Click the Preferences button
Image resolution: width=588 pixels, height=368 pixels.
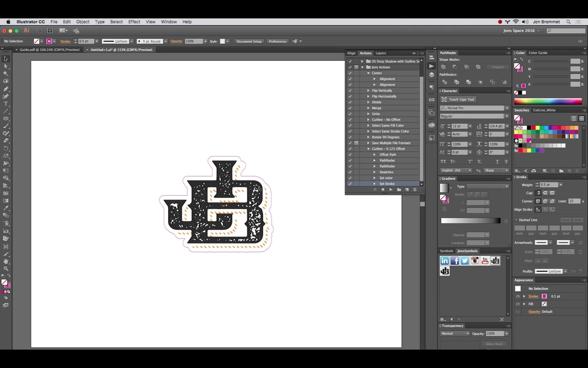point(277,41)
